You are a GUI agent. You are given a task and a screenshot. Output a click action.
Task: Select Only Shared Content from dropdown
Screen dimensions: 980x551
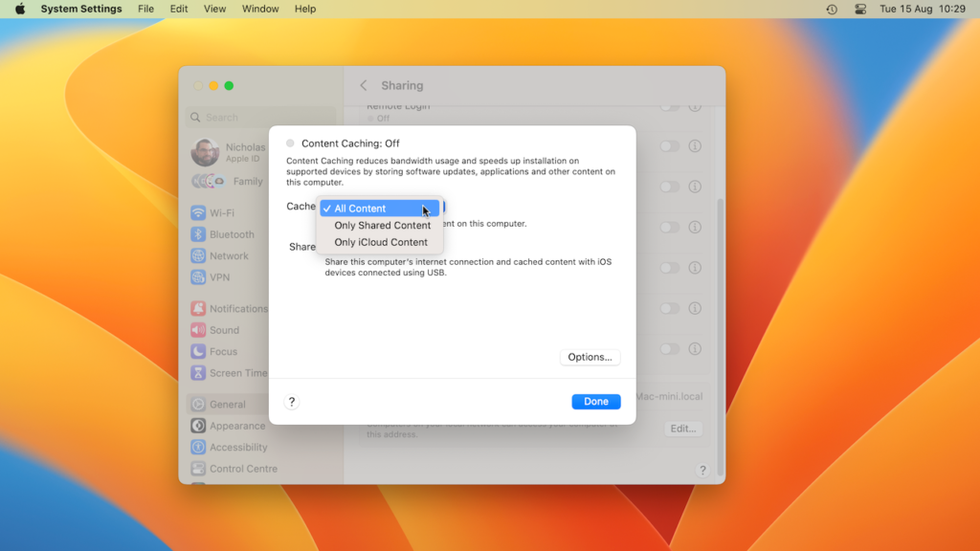click(382, 226)
